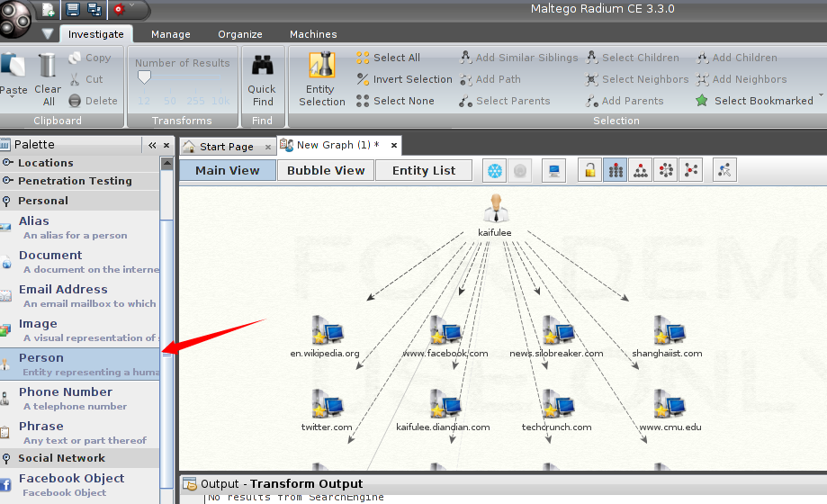Image resolution: width=827 pixels, height=504 pixels.
Task: Click the Number of Results slider handle
Action: (x=144, y=77)
